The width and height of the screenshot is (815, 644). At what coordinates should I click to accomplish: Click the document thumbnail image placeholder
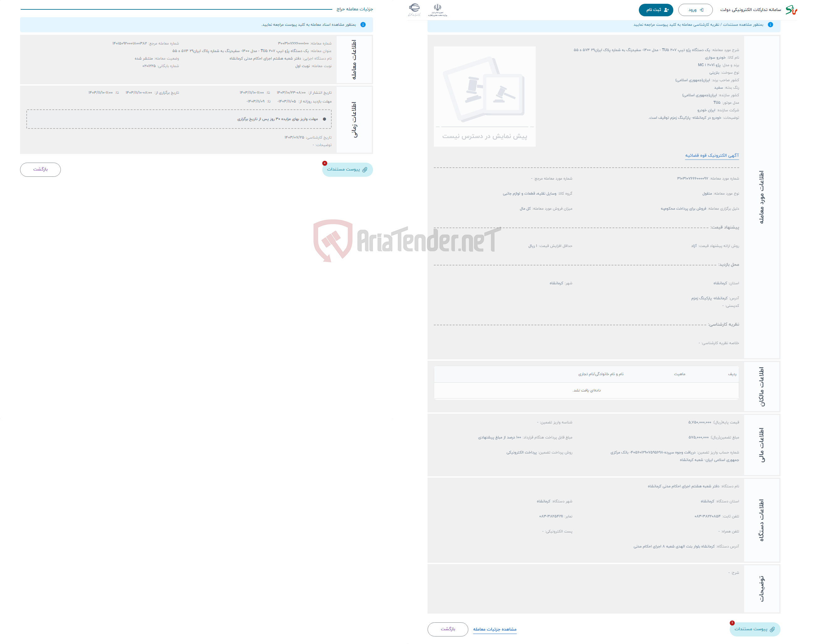point(485,92)
